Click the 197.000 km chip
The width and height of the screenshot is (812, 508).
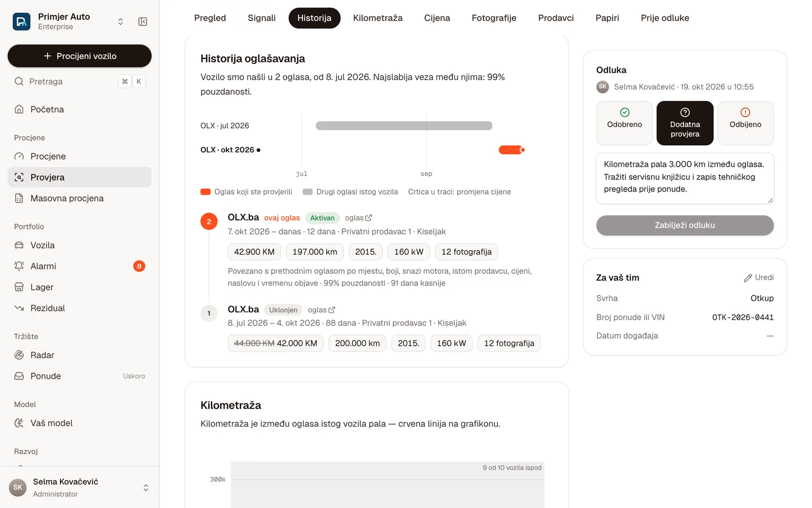[315, 252]
